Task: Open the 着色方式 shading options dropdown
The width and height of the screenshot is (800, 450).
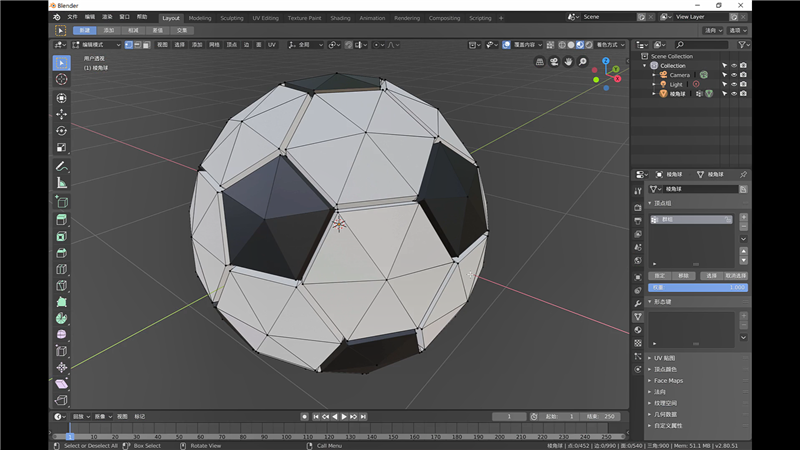Action: pos(611,45)
